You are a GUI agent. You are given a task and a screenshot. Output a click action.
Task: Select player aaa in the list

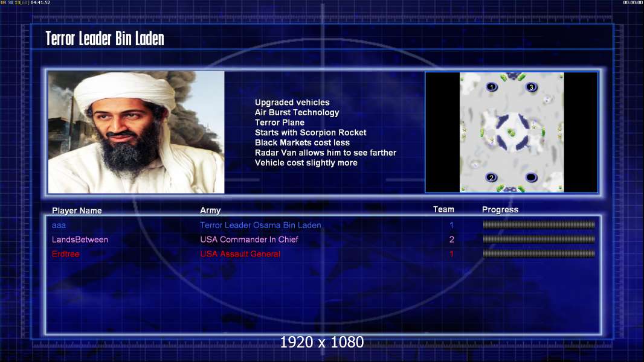point(59,225)
